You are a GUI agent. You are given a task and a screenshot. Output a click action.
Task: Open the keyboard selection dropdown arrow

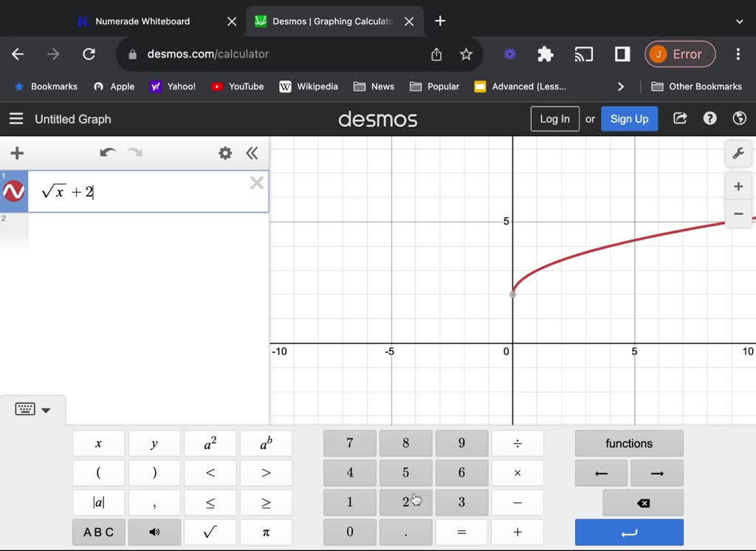[x=46, y=409]
